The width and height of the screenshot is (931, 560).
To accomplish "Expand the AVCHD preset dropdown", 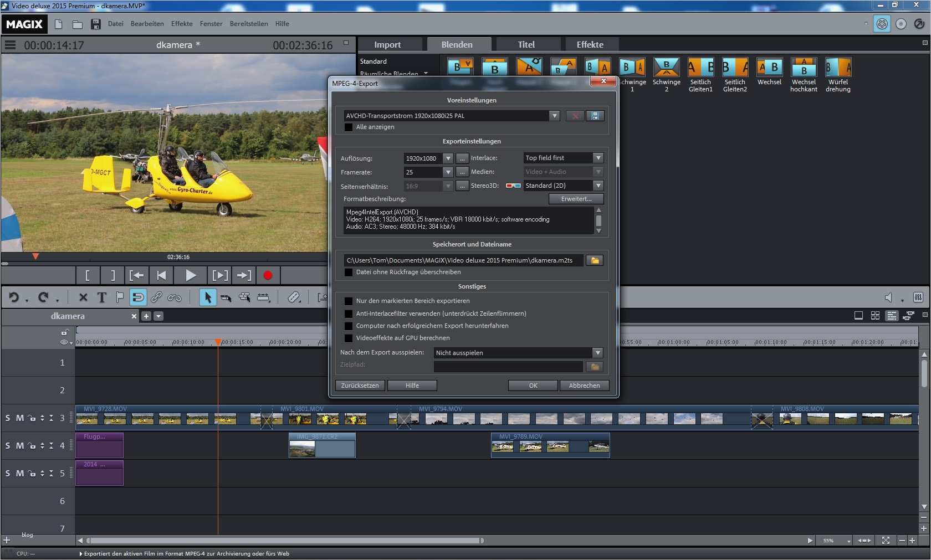I will pos(554,116).
